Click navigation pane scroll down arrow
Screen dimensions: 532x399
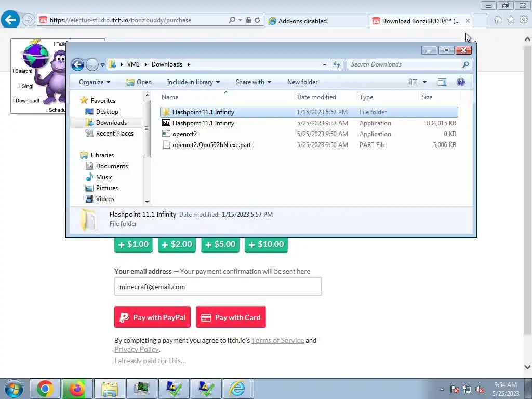click(x=147, y=202)
